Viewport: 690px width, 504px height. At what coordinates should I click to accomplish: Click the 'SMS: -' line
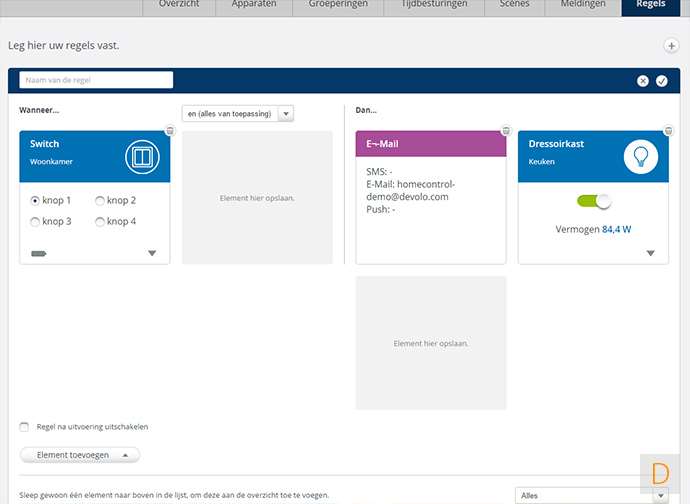379,172
